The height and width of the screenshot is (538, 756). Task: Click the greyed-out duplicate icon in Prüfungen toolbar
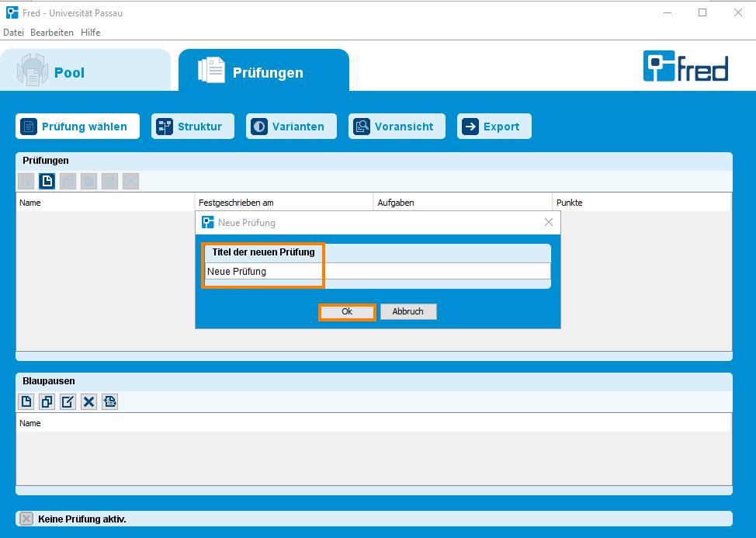pyautogui.click(x=68, y=181)
